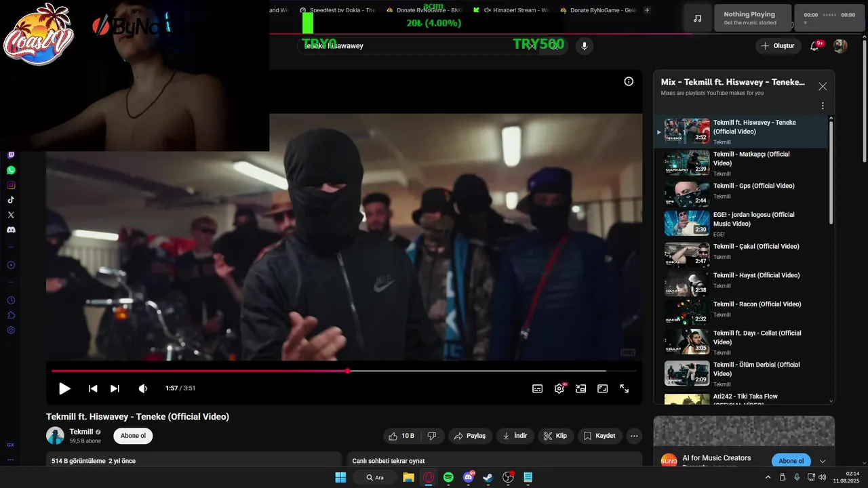
Task: Click the playlist panel scrollbar
Action: pyautogui.click(x=831, y=173)
